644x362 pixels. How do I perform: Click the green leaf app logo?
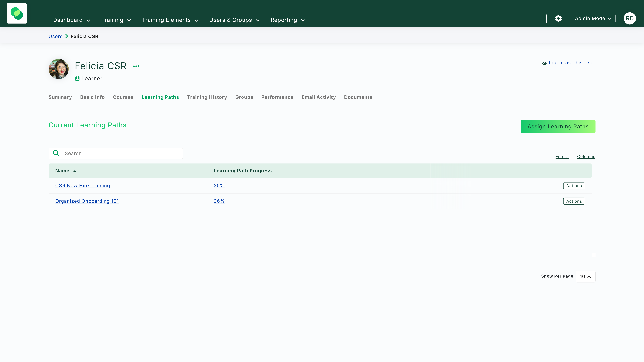tap(17, 13)
